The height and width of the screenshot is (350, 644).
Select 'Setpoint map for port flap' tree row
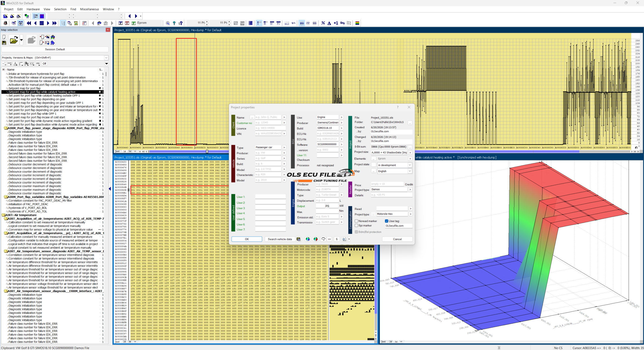[24, 88]
